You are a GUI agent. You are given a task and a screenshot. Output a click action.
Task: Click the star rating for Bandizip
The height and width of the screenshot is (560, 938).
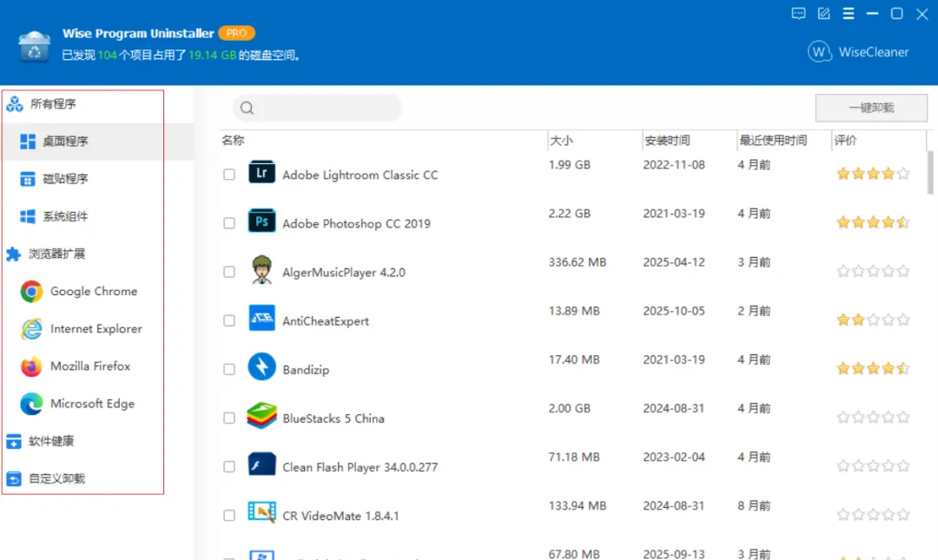pyautogui.click(x=874, y=368)
